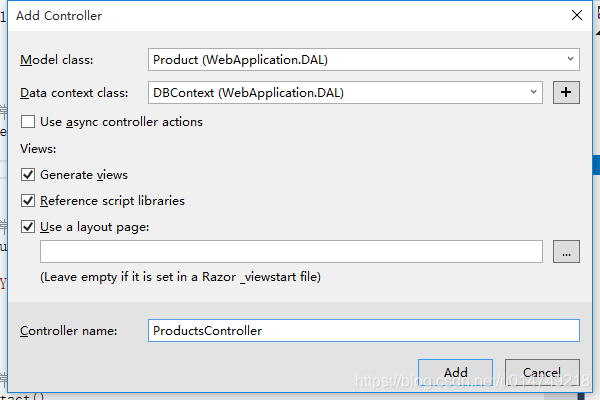
Task: Uncheck the Generate views checkbox
Action: click(28, 175)
